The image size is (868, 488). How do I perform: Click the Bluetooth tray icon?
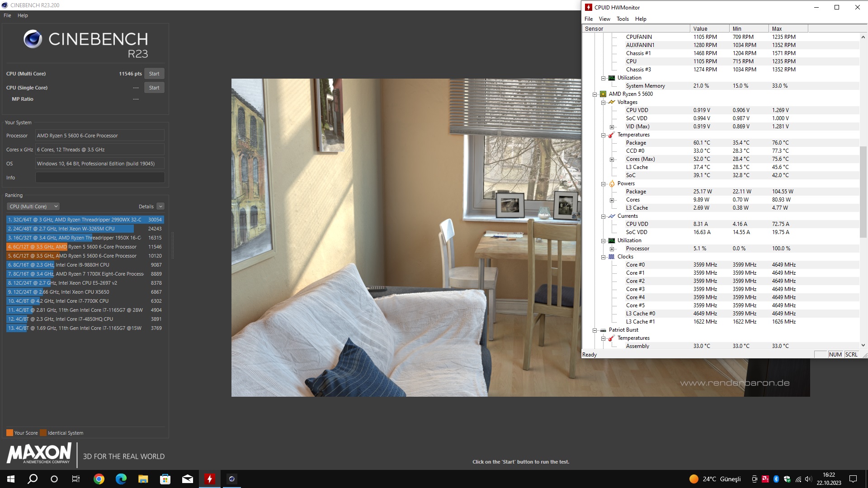click(776, 479)
